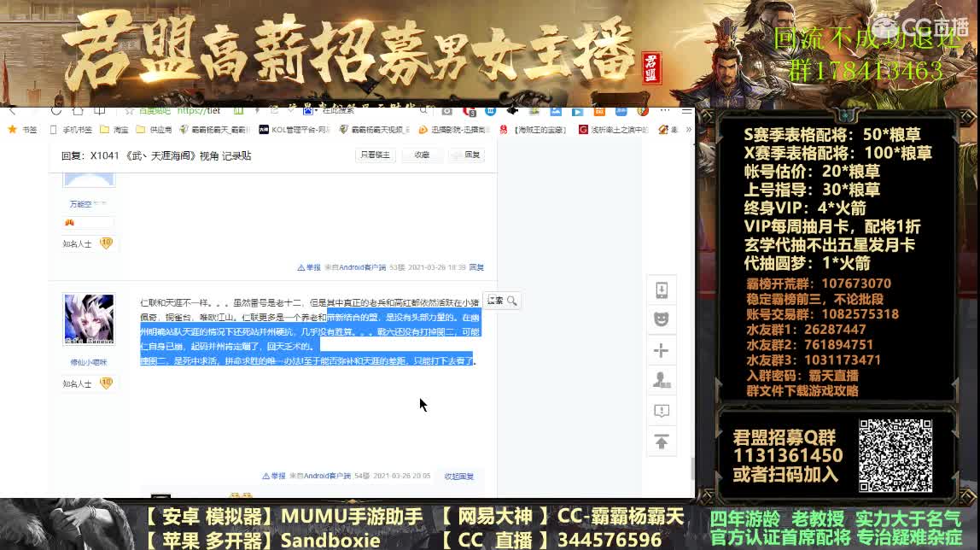Open the KOL管理平台 bookmark
The height and width of the screenshot is (550, 980).
[x=295, y=129]
